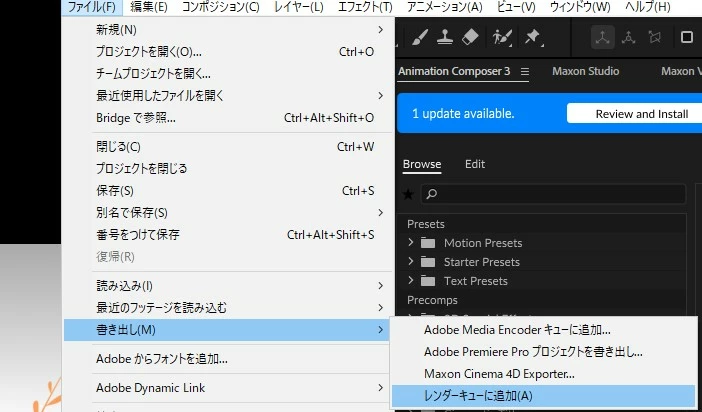The width and height of the screenshot is (702, 412).
Task: Click the favorites star icon
Action: (x=408, y=194)
